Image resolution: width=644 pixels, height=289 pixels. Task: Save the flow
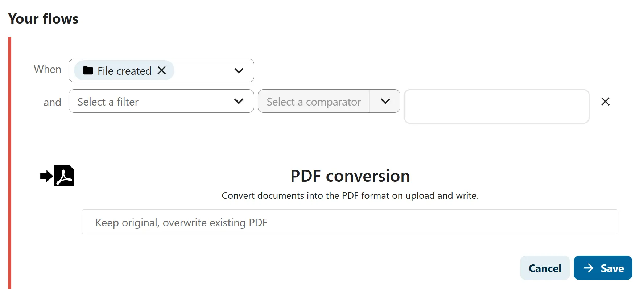pos(603,268)
